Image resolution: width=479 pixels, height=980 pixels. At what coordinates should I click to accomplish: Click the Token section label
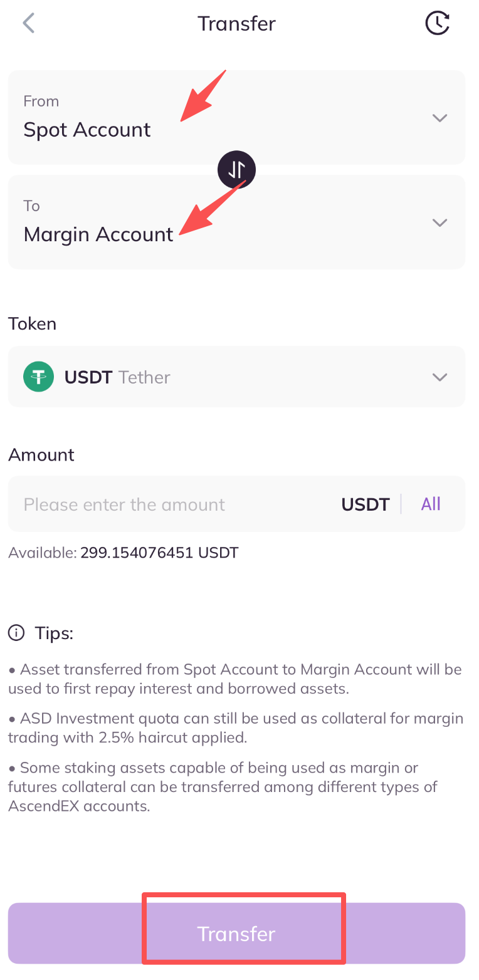33,324
